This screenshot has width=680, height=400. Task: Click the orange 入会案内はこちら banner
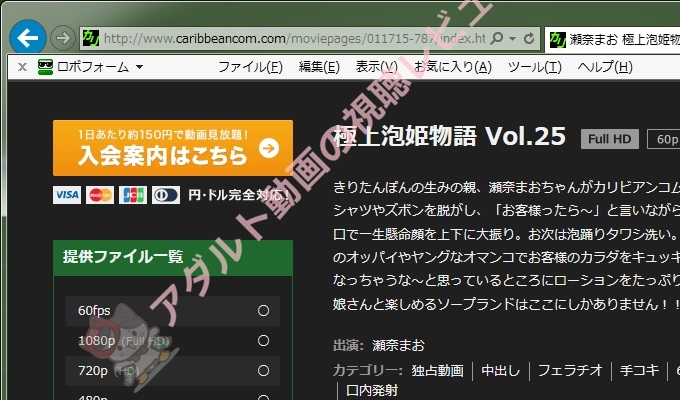tap(173, 148)
